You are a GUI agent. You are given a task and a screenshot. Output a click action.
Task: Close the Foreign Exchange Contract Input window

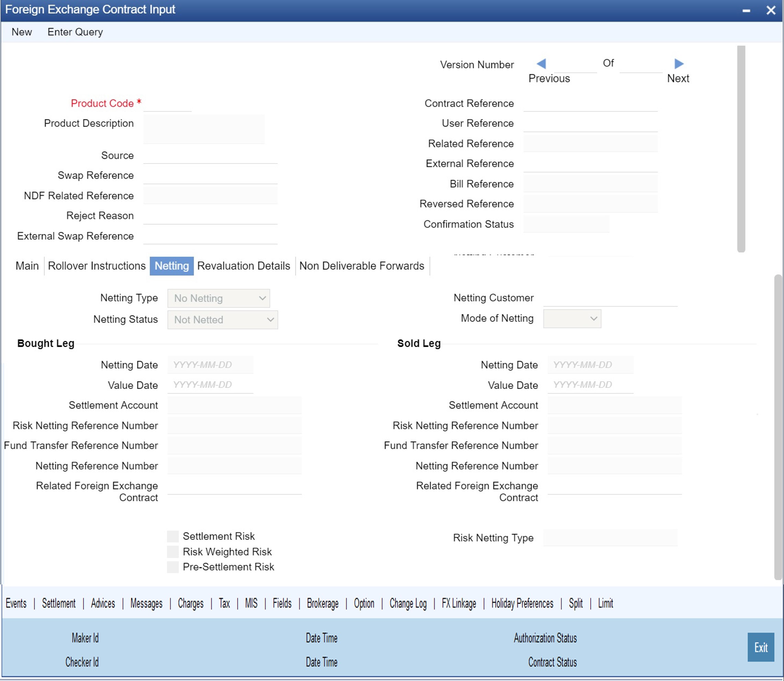coord(771,10)
